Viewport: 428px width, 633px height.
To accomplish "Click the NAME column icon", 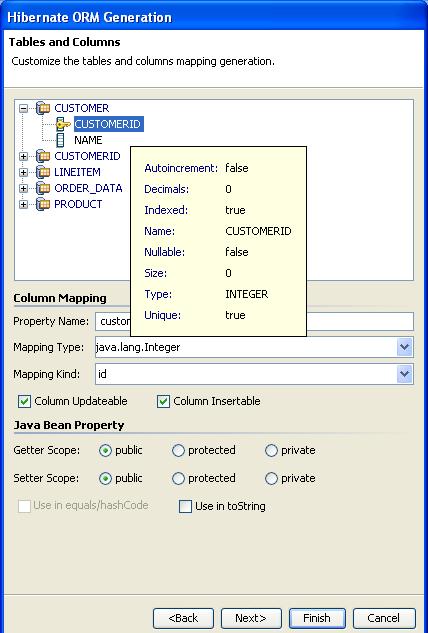I will point(61,140).
